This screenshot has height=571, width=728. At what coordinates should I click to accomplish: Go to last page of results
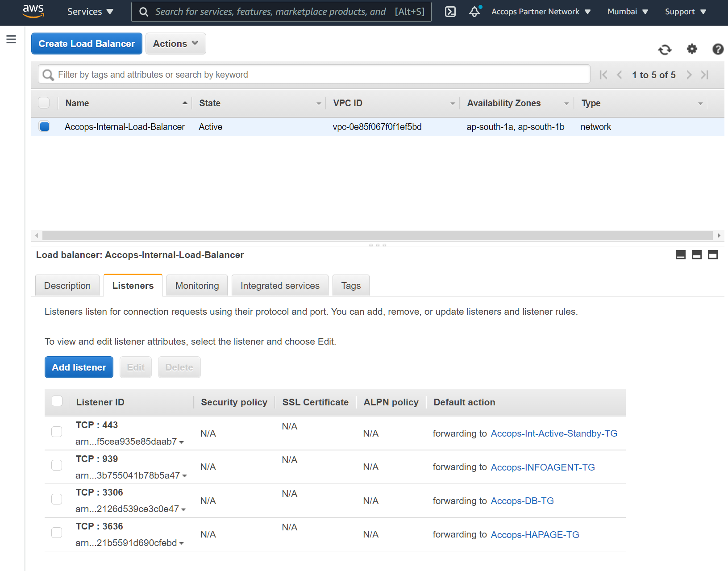(705, 75)
